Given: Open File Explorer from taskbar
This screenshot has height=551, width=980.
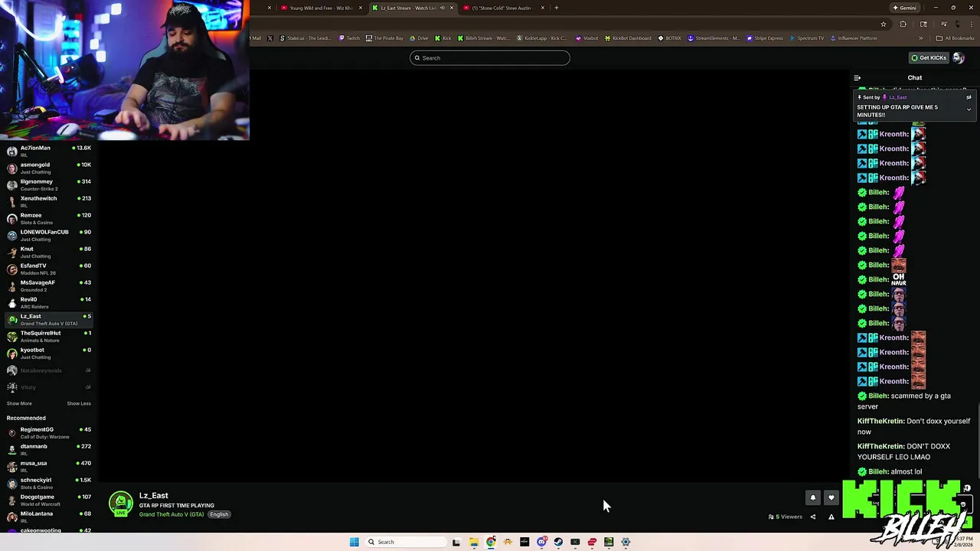Looking at the screenshot, I should pyautogui.click(x=474, y=542).
